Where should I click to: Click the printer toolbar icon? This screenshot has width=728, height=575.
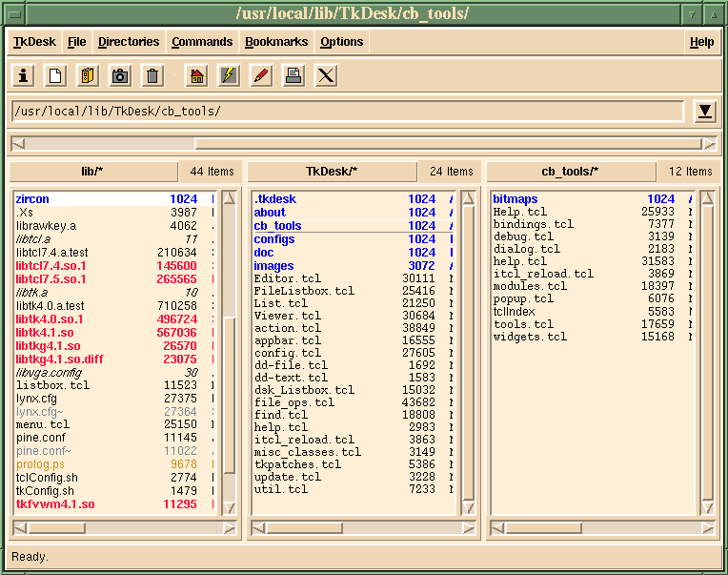point(293,75)
